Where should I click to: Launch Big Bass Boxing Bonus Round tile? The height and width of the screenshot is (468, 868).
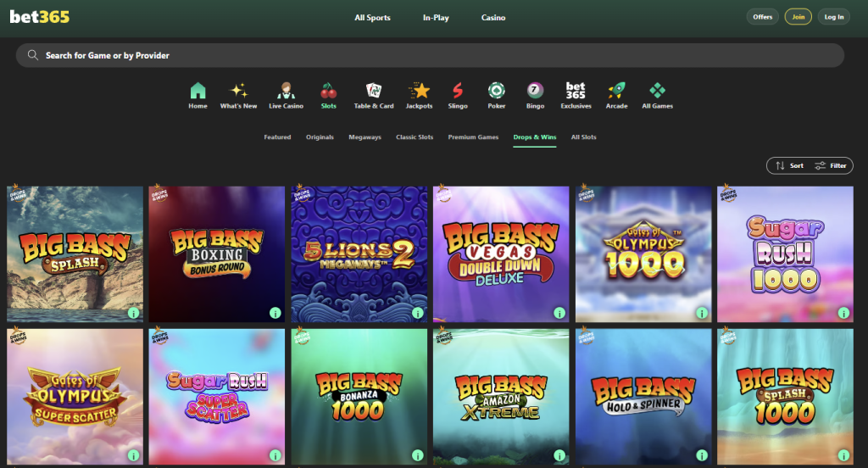point(216,253)
